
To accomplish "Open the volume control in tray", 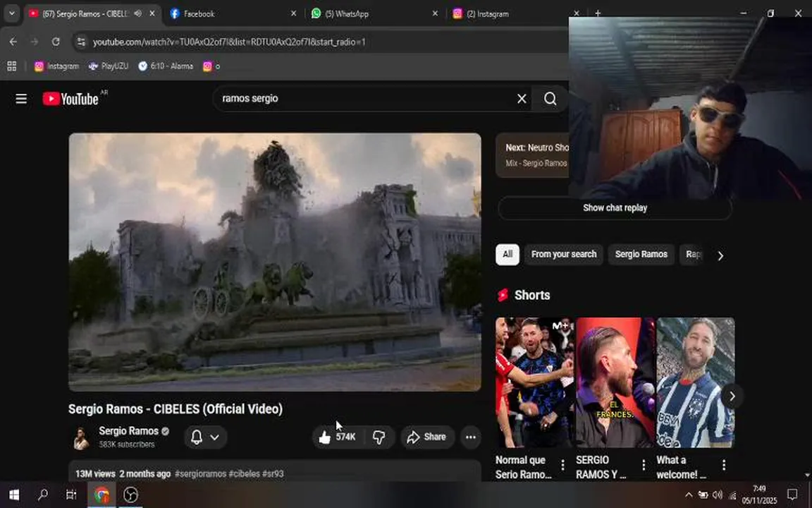I will click(x=718, y=495).
